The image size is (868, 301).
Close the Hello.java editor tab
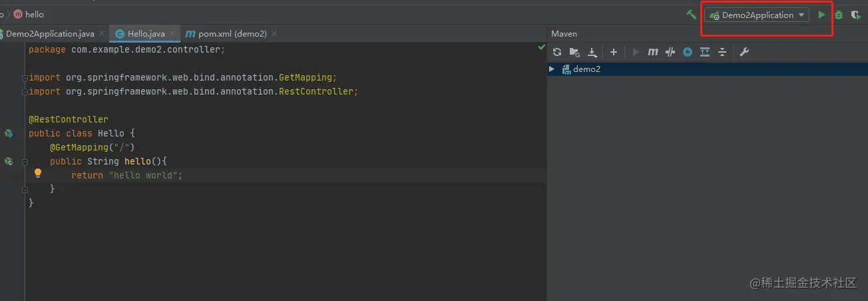pyautogui.click(x=172, y=33)
